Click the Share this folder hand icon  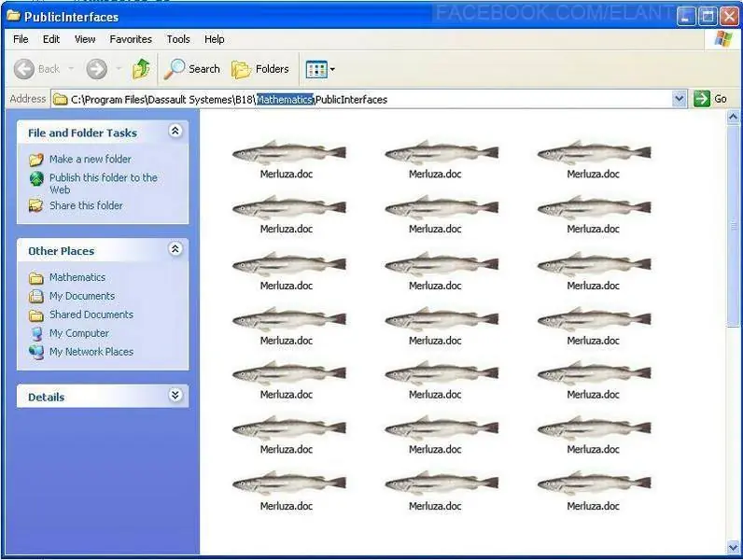[x=36, y=205]
